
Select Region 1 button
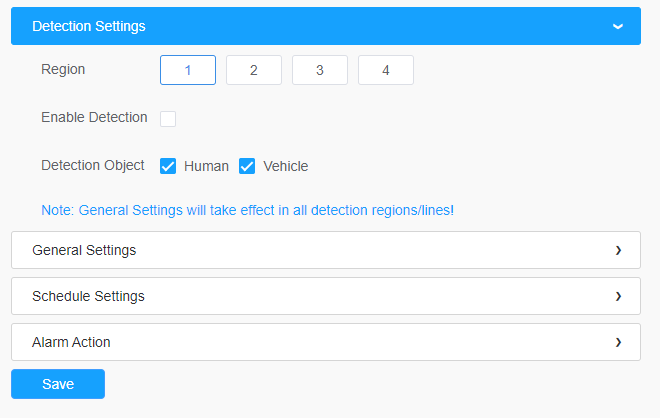[188, 70]
